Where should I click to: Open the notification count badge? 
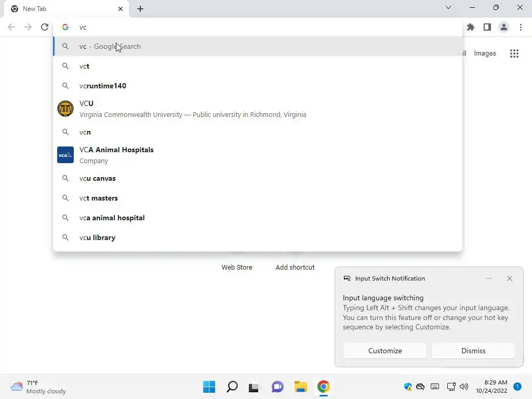tap(517, 387)
